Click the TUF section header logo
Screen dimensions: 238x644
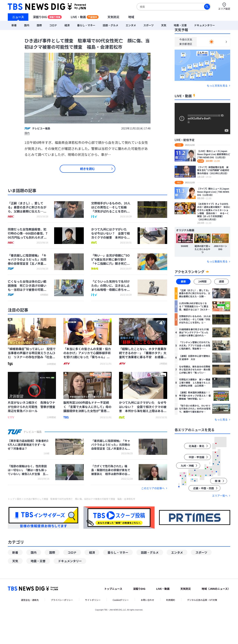(x=14, y=432)
